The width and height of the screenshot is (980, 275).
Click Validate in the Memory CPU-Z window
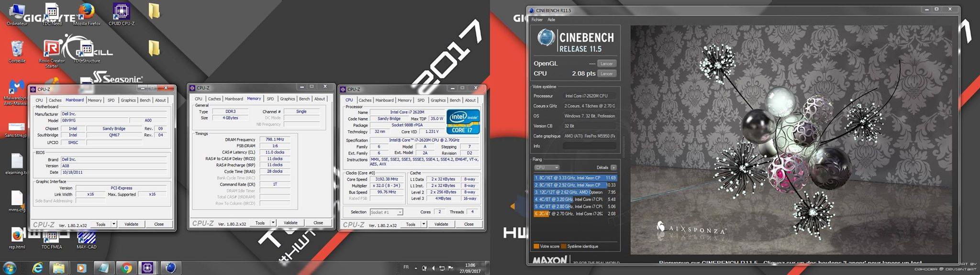click(x=290, y=223)
